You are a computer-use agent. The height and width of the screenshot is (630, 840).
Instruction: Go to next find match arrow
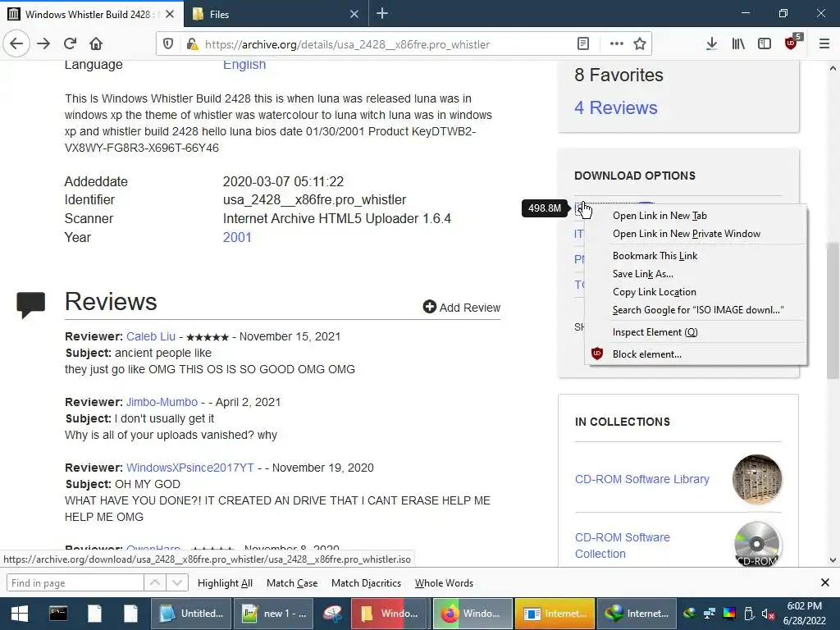click(177, 583)
